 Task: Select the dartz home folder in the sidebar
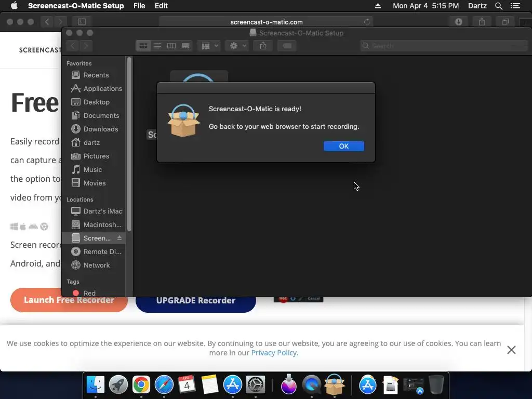tap(94, 142)
